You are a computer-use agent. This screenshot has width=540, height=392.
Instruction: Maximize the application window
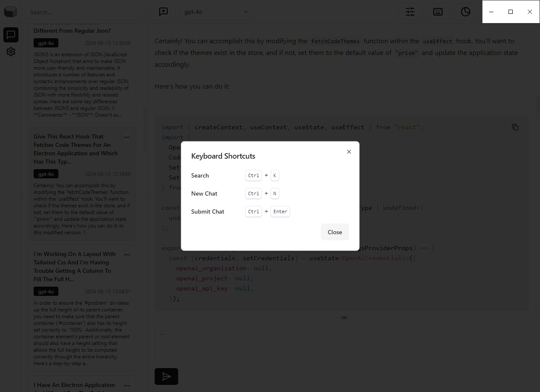point(511,12)
